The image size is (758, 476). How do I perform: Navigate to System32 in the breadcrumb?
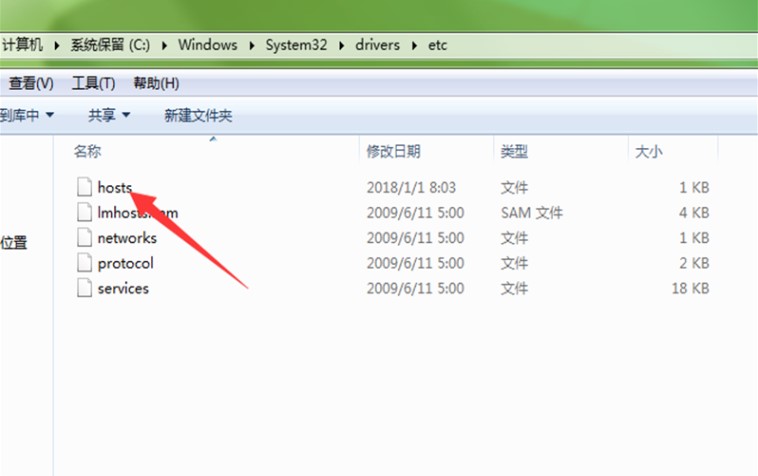pyautogui.click(x=296, y=45)
